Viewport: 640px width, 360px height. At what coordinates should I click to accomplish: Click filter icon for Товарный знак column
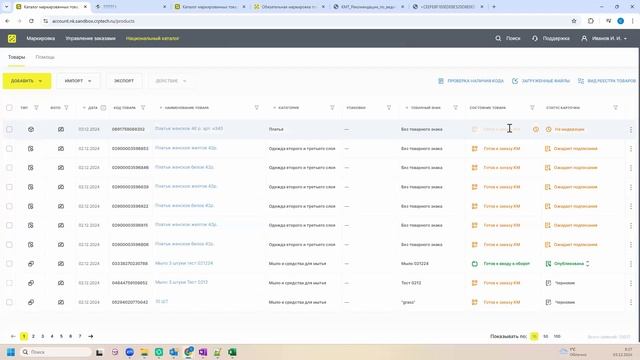[x=455, y=108]
